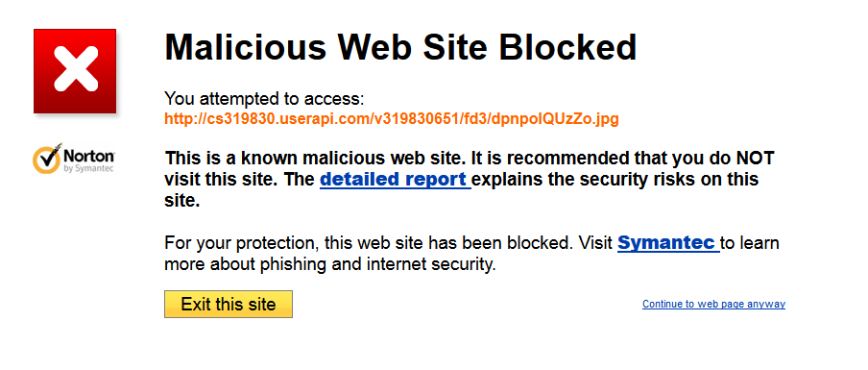Open the detailed report link
The width and height of the screenshot is (868, 370).
pyautogui.click(x=396, y=180)
